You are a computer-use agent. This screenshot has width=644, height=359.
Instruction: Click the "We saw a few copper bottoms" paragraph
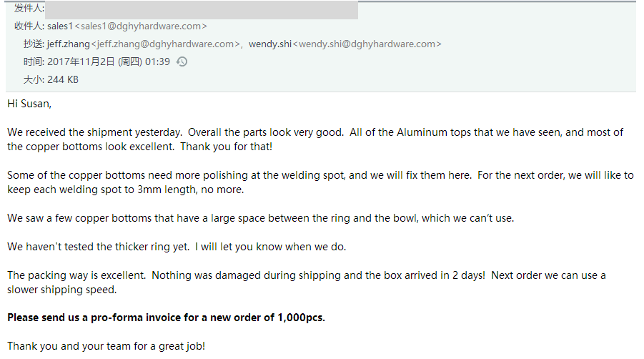[260, 218]
